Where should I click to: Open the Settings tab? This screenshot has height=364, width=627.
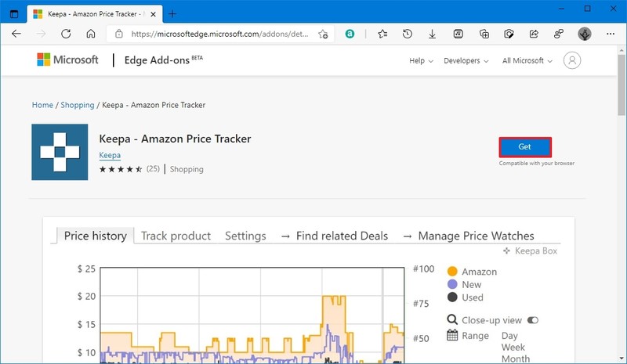tap(245, 236)
